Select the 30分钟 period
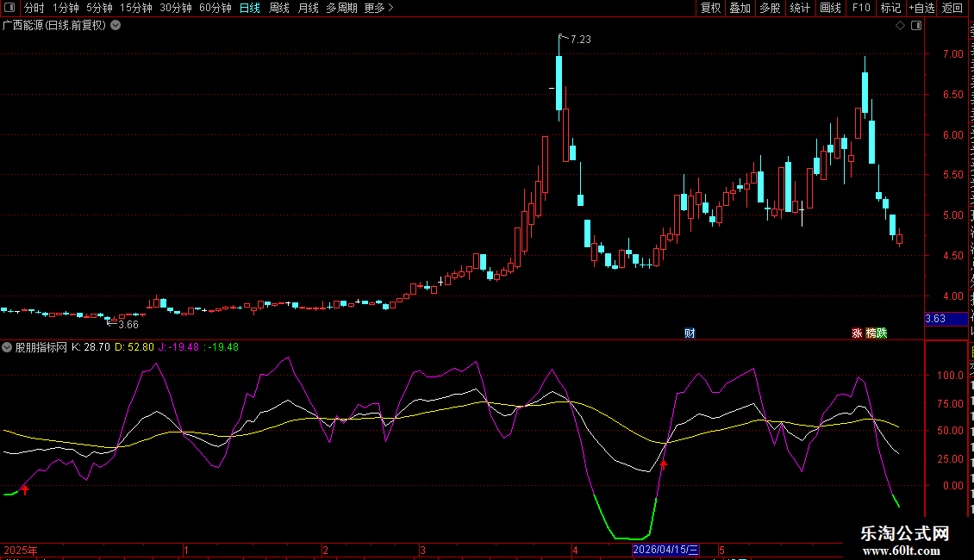Viewport: 974px width, 560px height. (176, 8)
